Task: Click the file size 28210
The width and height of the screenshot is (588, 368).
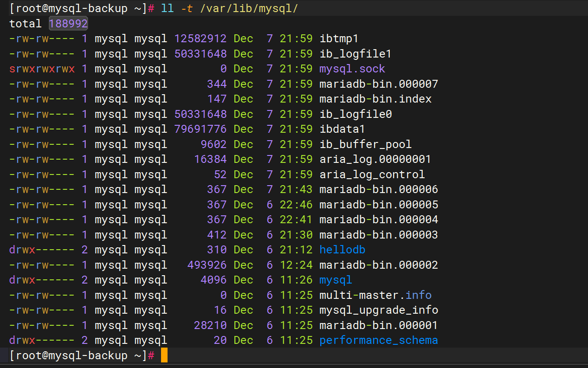Action: [210, 325]
